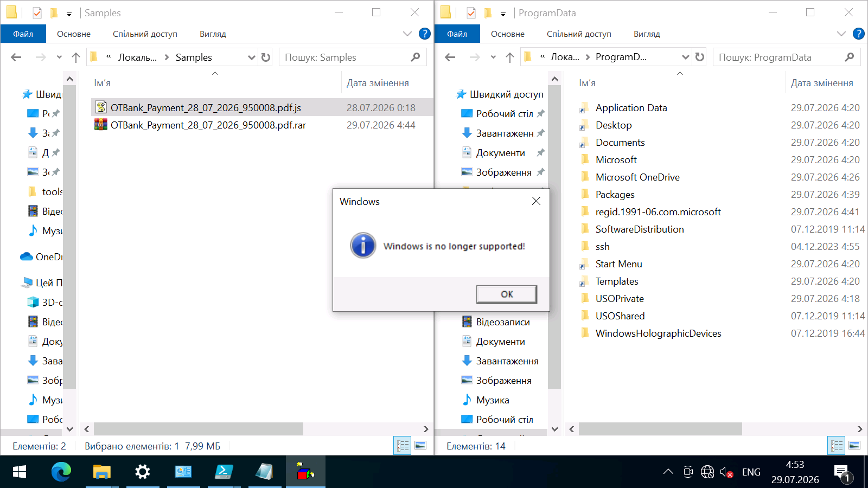Sort ProgramData by Дата змінення column
868x488 pixels.
point(822,83)
